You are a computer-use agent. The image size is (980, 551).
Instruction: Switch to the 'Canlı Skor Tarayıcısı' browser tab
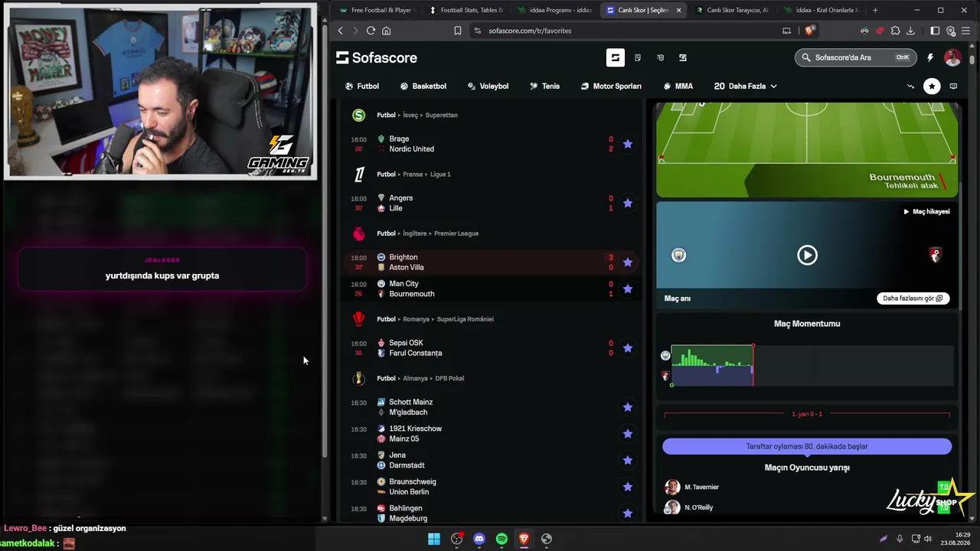tap(731, 10)
